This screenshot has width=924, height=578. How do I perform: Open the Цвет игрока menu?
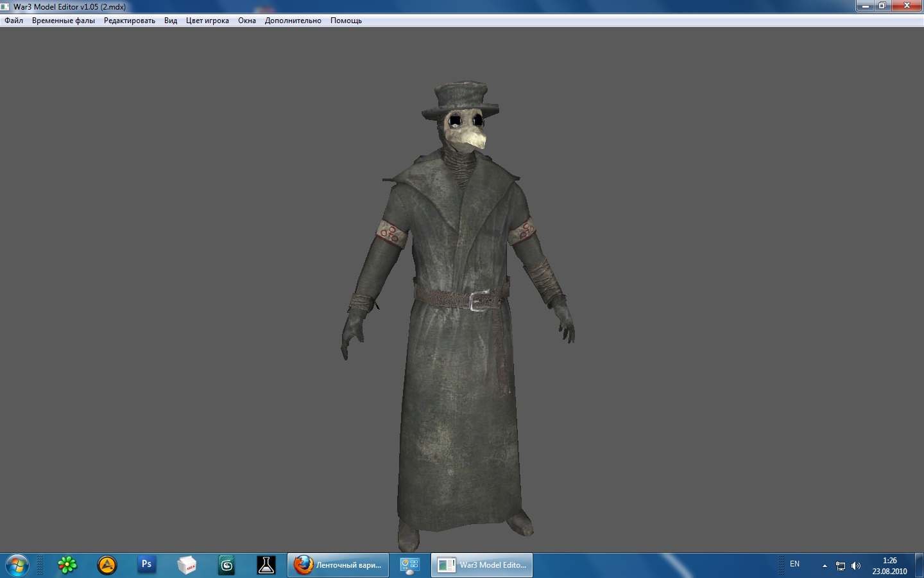click(207, 21)
